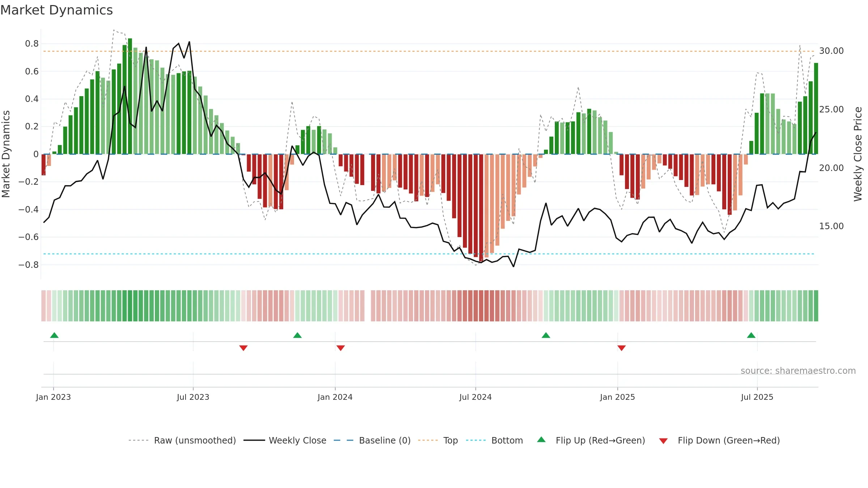The height and width of the screenshot is (488, 868).
Task: Toggle Flip Up (Red→Green) legend entry
Action: (x=591, y=440)
